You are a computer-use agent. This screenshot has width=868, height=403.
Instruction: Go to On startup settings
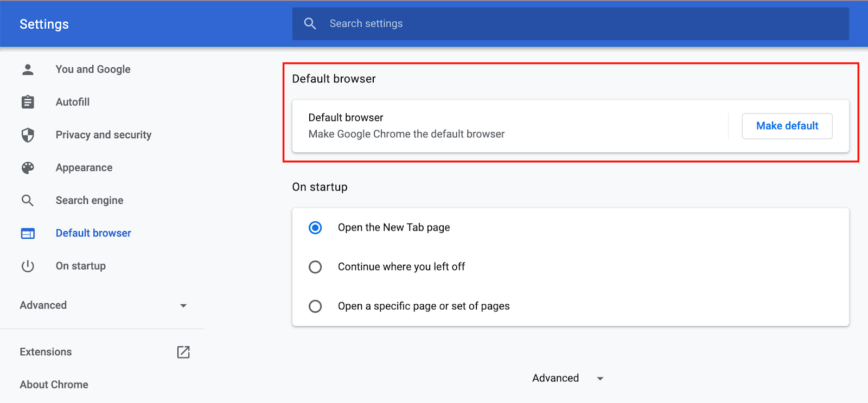(81, 266)
